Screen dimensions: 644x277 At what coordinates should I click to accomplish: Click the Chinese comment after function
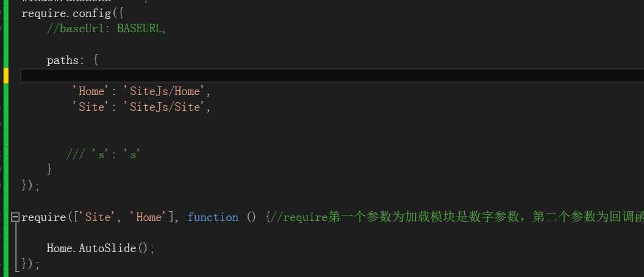pos(457,217)
